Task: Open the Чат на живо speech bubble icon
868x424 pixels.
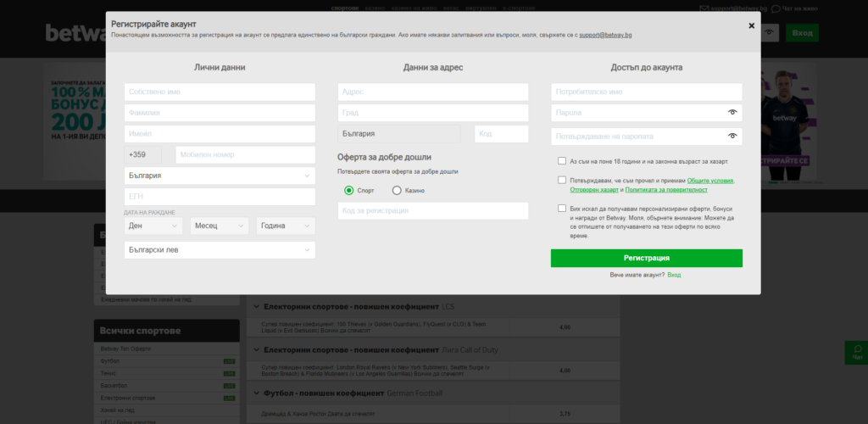Action: (776, 8)
